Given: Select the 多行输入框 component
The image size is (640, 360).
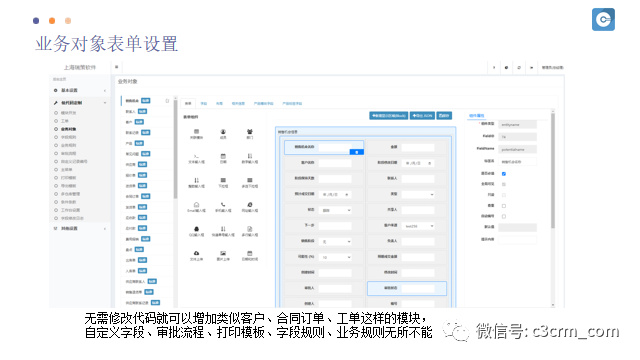Looking at the screenshot, I should pos(249,231).
